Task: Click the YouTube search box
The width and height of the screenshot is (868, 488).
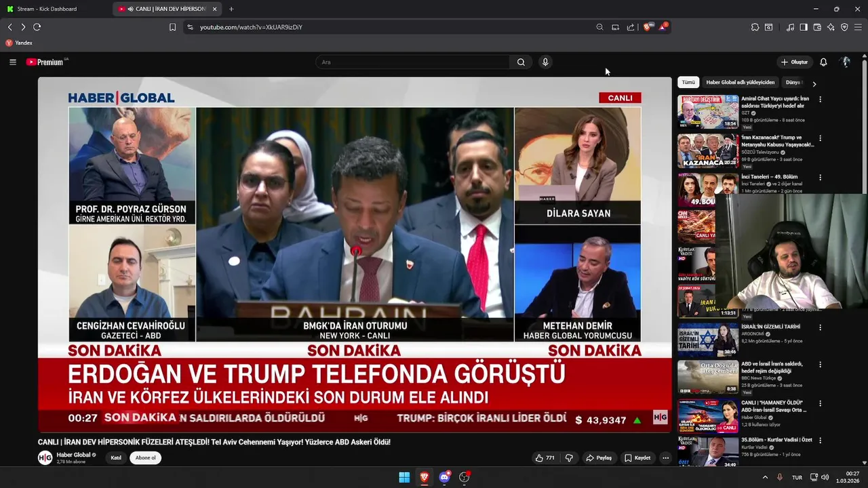Action: [x=412, y=62]
